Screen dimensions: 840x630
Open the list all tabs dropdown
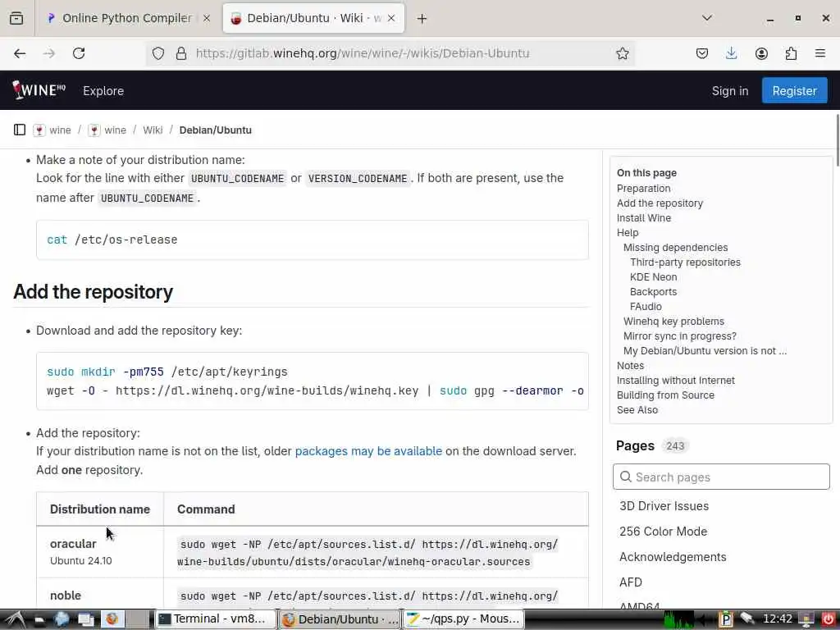(x=707, y=18)
